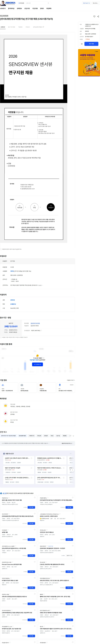This screenshot has height=644, width=100.
Task: Open the 기업·연봉 menu
Action: pyautogui.click(x=35, y=9)
